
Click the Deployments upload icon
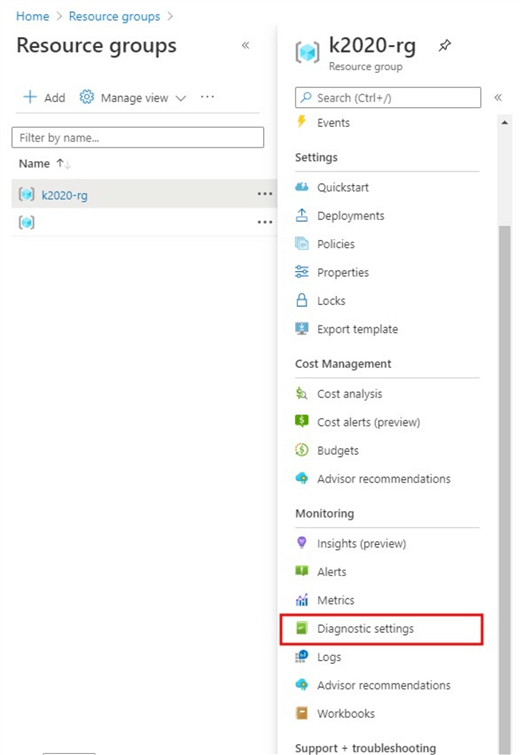click(x=301, y=215)
